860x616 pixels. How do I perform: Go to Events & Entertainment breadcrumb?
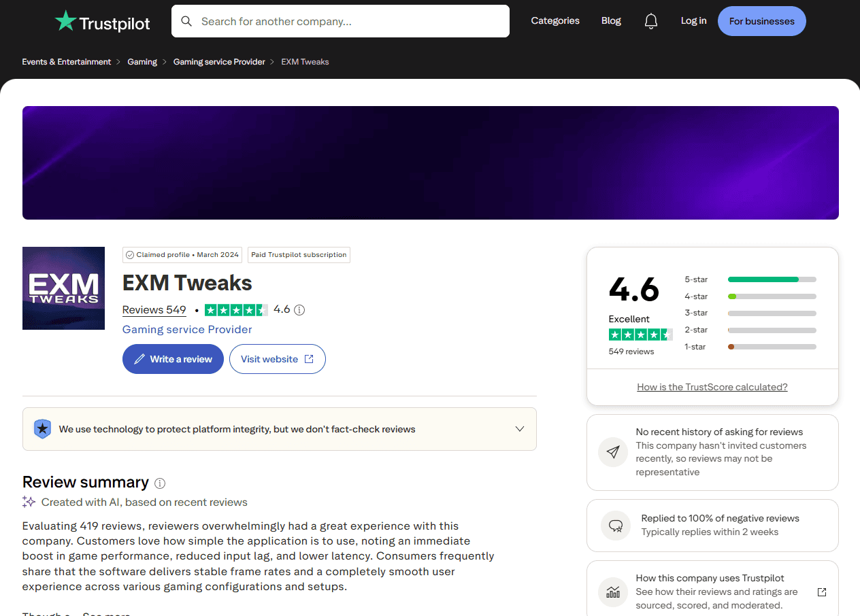(67, 62)
